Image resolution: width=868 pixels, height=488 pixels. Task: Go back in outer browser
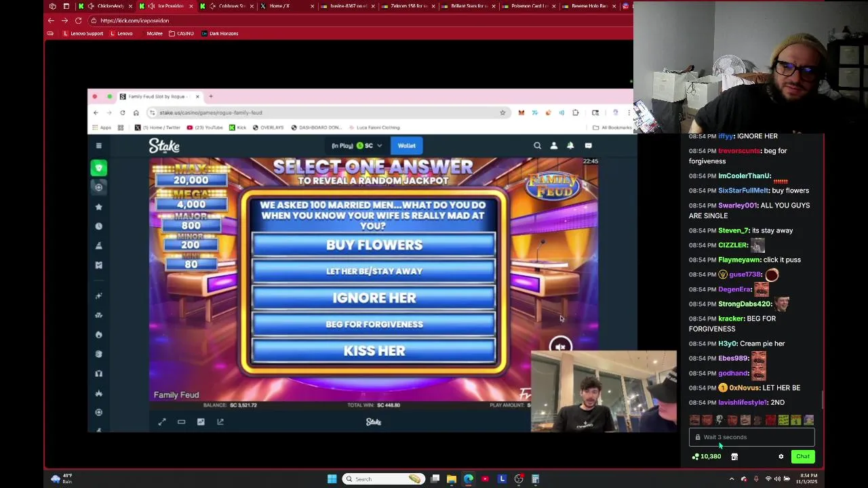tap(51, 20)
